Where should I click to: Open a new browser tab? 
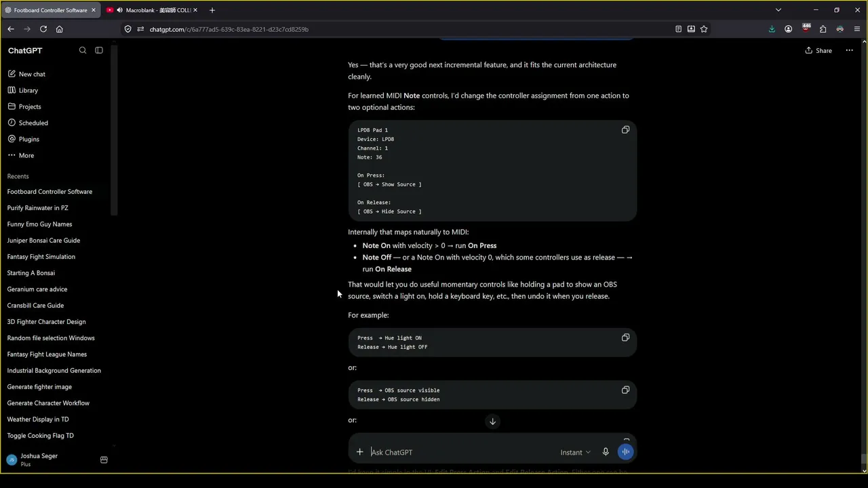pyautogui.click(x=212, y=10)
